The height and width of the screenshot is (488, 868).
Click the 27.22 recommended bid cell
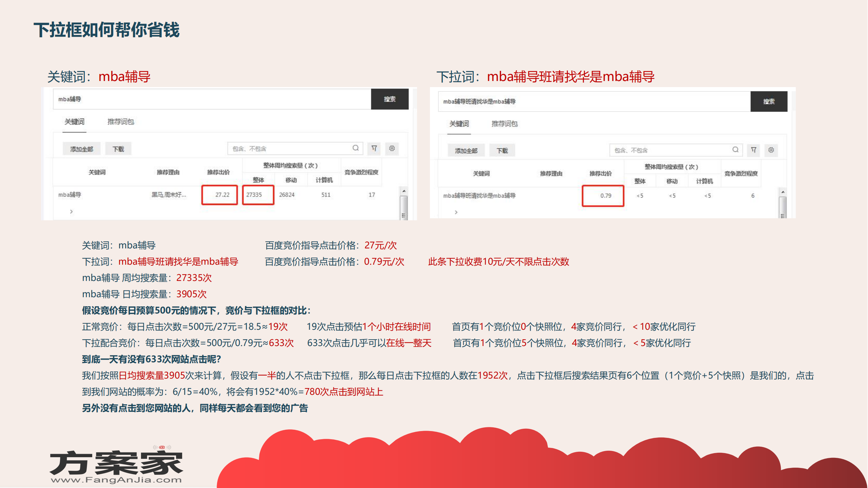pyautogui.click(x=220, y=195)
